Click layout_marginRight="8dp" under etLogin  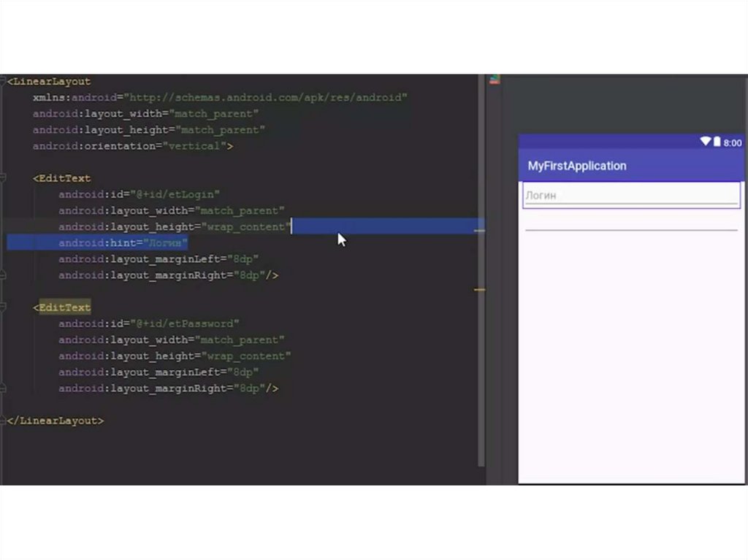click(x=168, y=275)
